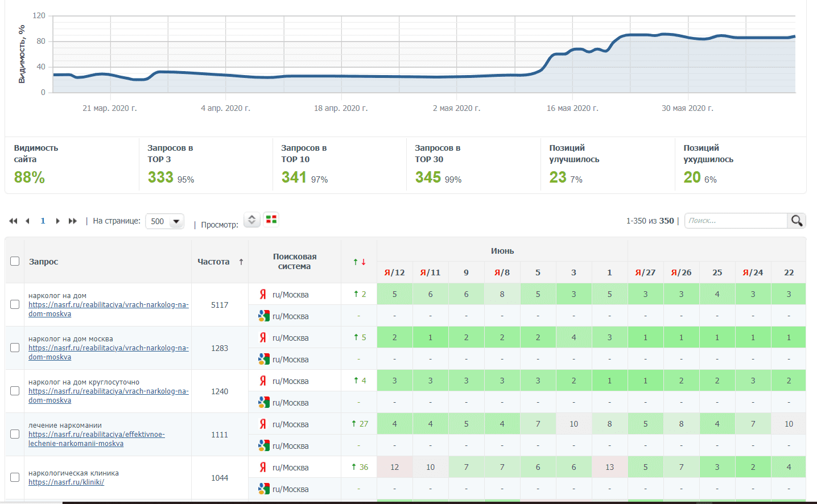
Task: Open the per-page 500 dropdown
Action: click(165, 221)
